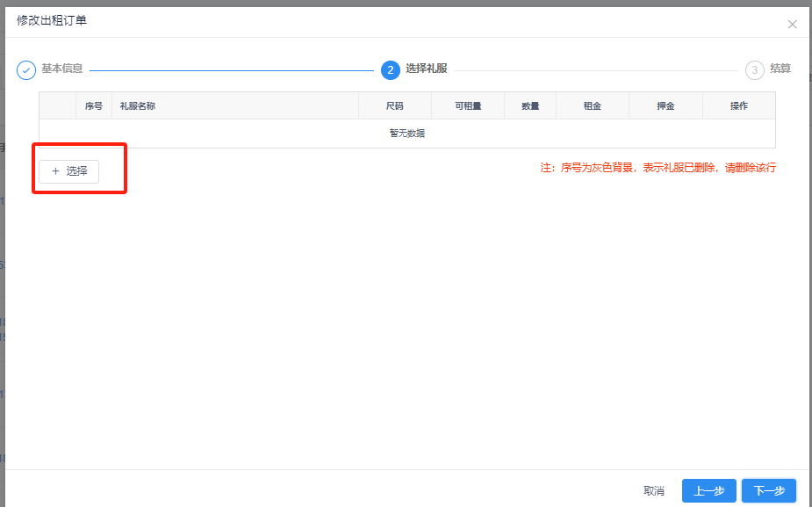Click the 租金 column header
This screenshot has height=507, width=812.
[x=592, y=105]
